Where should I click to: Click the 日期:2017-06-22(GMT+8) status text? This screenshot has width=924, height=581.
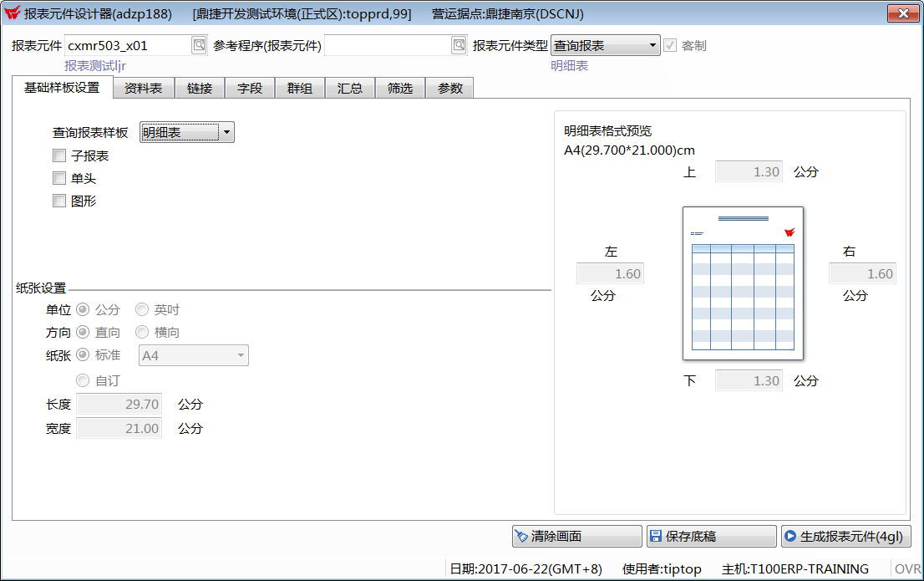click(525, 568)
